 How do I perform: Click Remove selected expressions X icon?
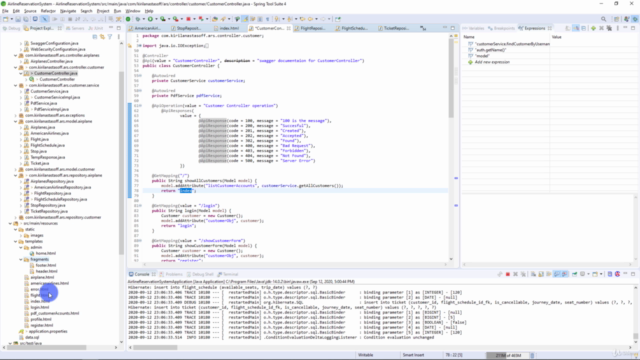pos(601,28)
